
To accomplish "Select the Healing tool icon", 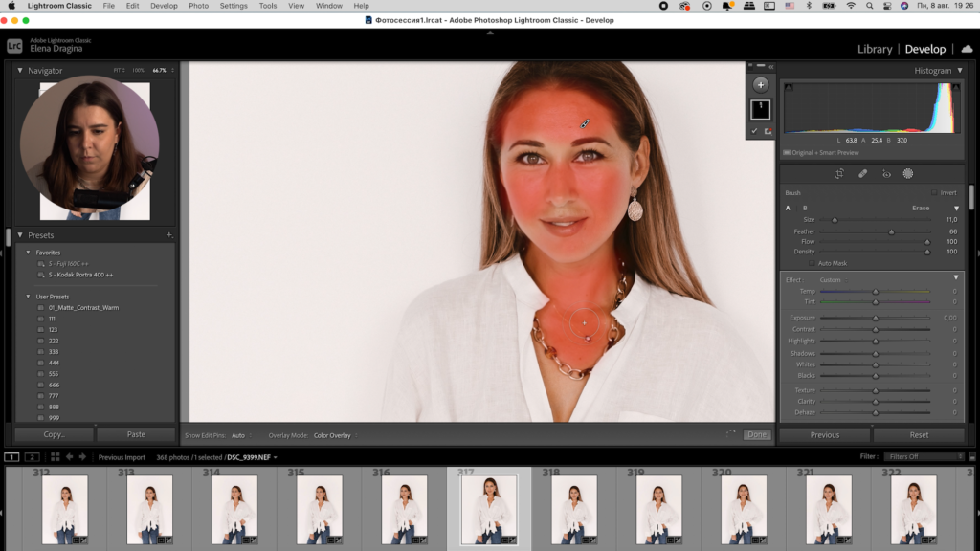I will [862, 173].
